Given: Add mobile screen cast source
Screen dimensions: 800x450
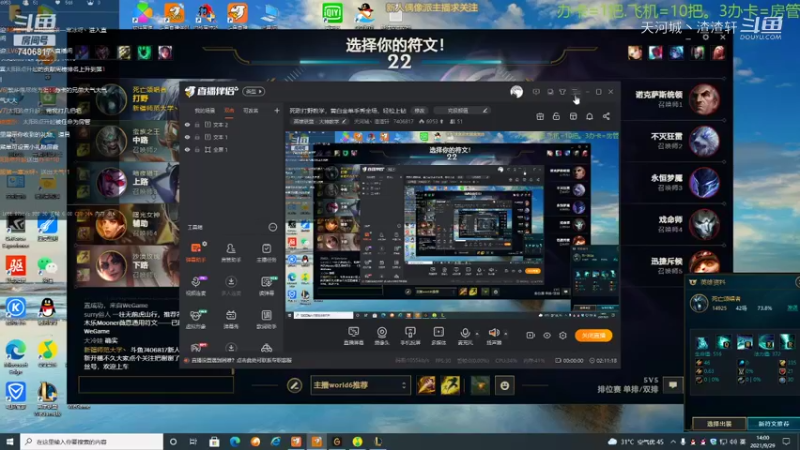Looking at the screenshot, I should [x=410, y=336].
